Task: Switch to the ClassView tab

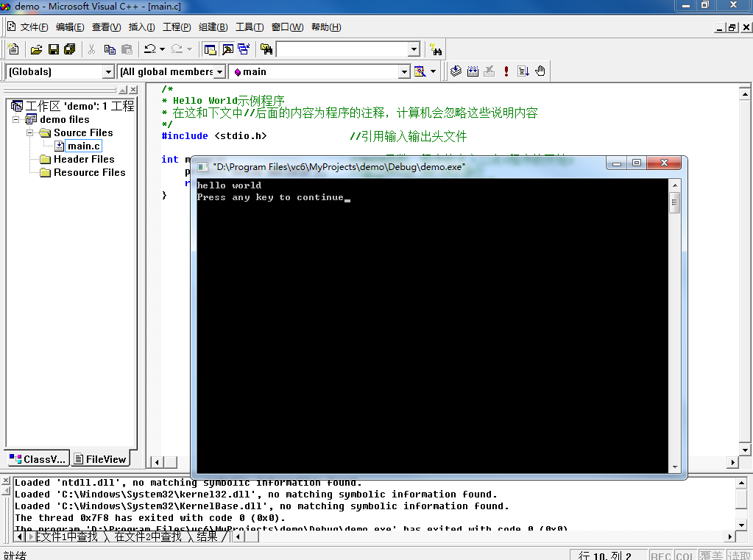Action: pos(38,458)
